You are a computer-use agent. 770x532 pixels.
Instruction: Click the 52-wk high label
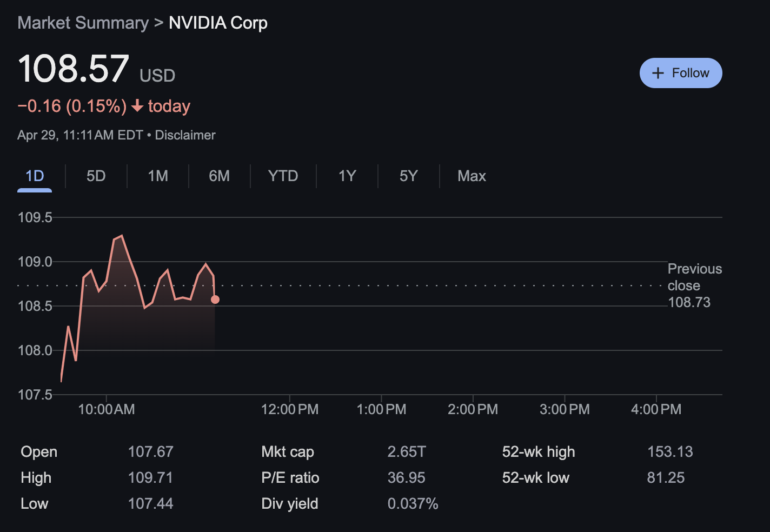539,452
